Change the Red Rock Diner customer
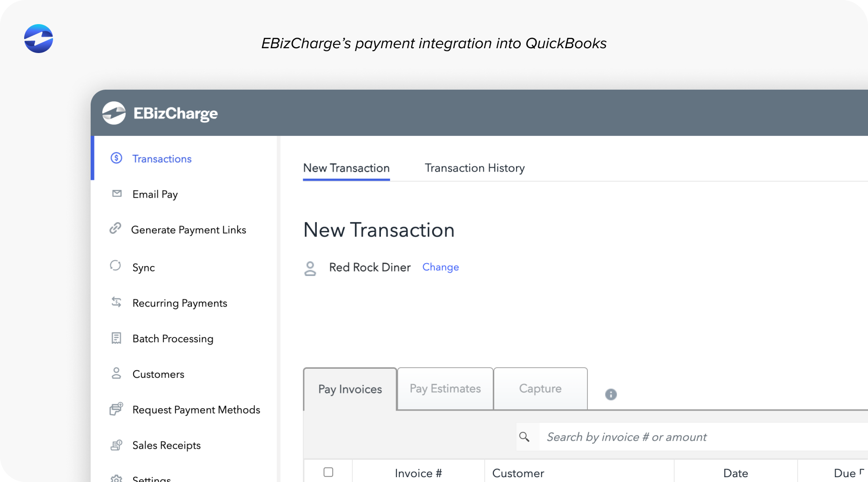The height and width of the screenshot is (482, 868). 440,267
